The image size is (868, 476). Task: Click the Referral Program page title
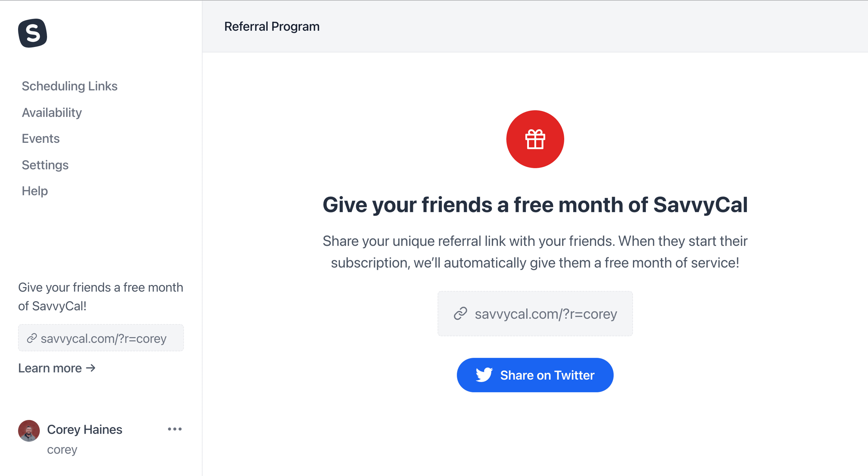pyautogui.click(x=272, y=26)
